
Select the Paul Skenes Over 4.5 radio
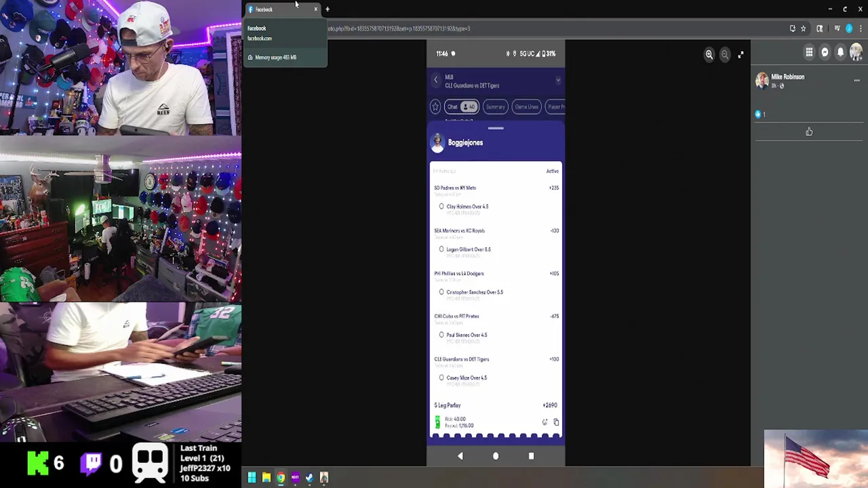pyautogui.click(x=441, y=335)
